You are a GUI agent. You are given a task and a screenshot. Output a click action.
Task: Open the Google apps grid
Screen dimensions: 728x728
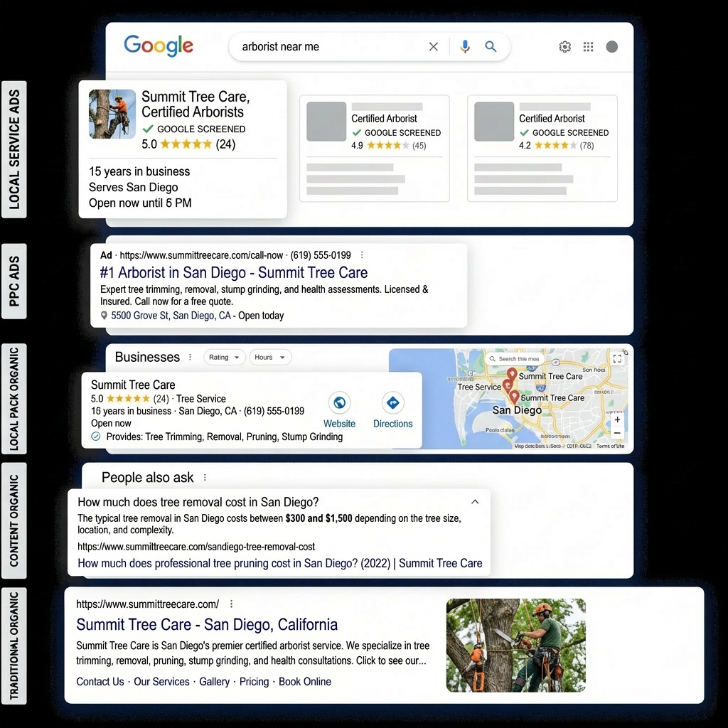(x=588, y=46)
